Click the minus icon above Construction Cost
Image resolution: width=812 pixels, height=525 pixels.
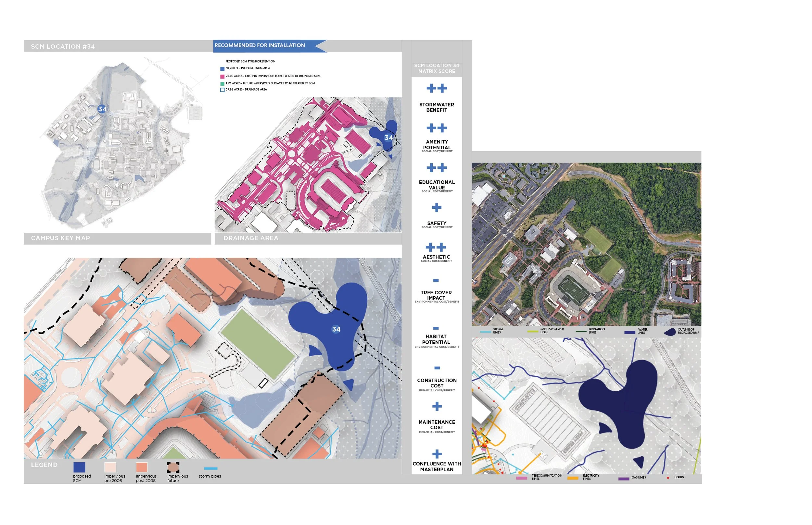(x=437, y=368)
